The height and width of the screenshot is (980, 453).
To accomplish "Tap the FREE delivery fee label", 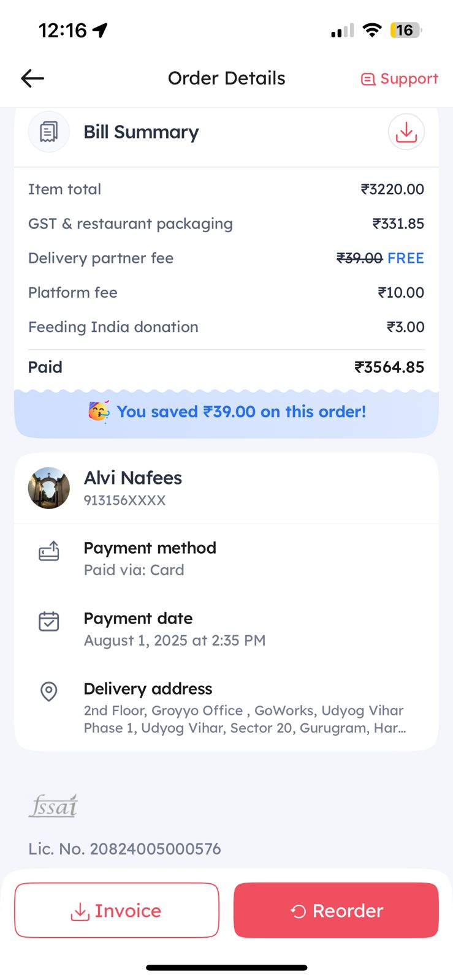I will click(x=406, y=258).
